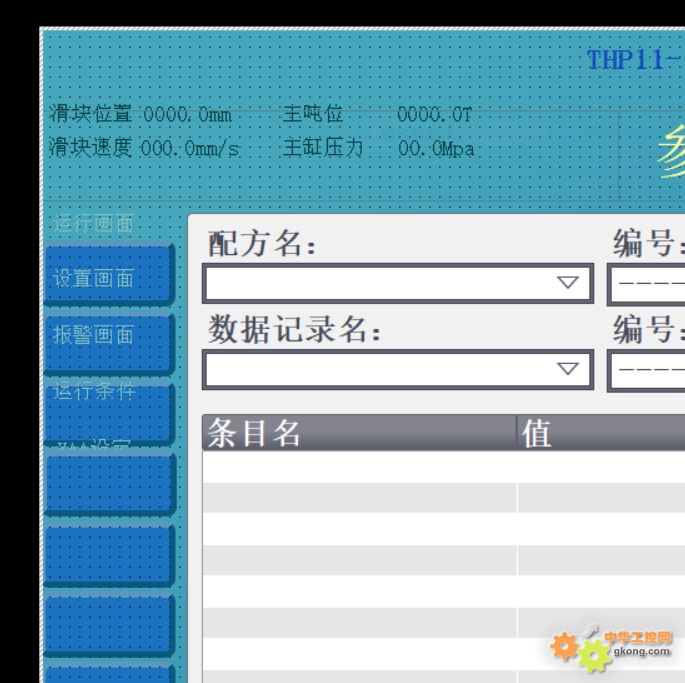Viewport: 685px width, 683px height.
Task: Select the 运行条件 button
Action: (x=110, y=414)
